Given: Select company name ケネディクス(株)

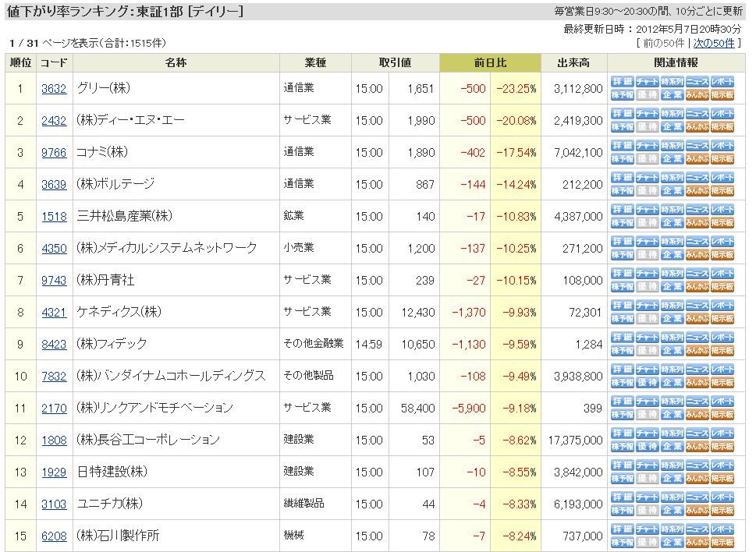Looking at the screenshot, I should tap(119, 312).
